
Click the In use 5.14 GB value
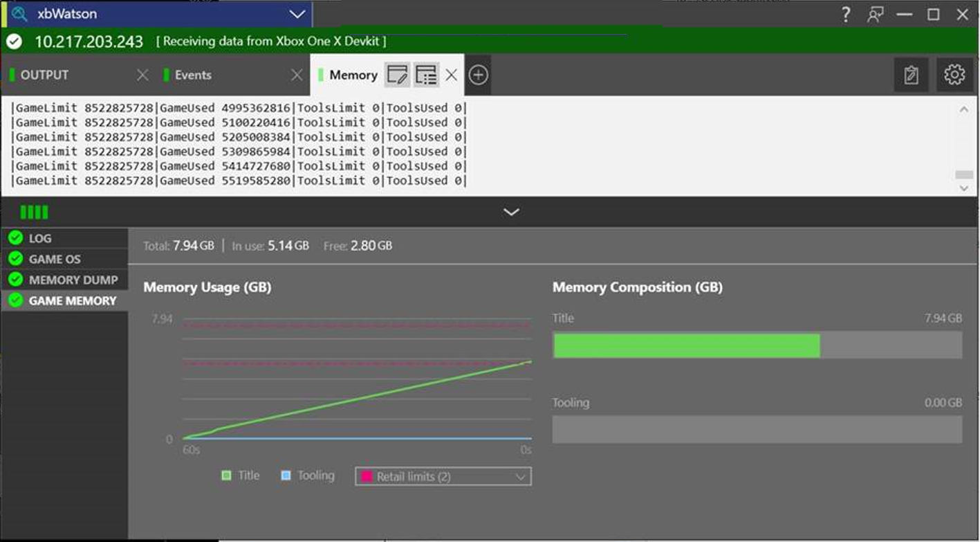click(x=288, y=246)
